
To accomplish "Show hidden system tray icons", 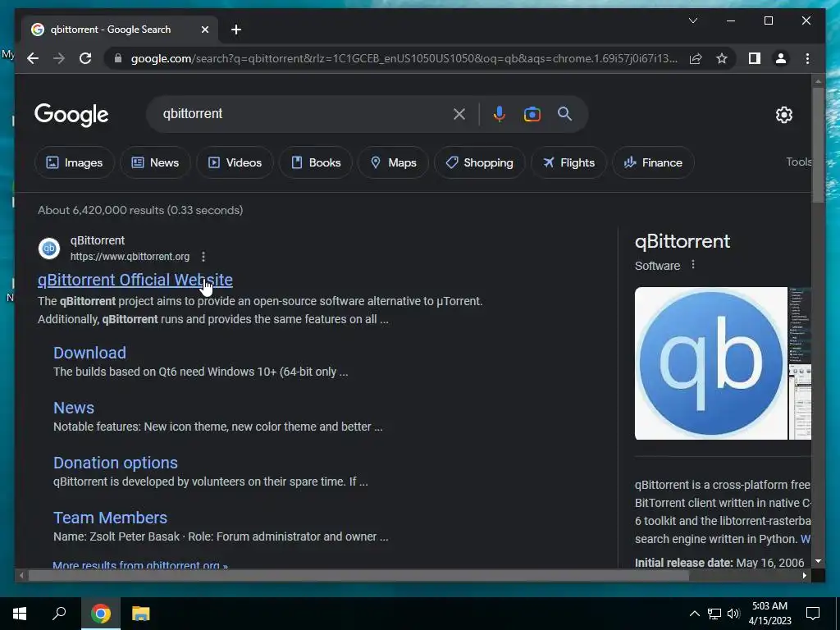I will point(694,614).
